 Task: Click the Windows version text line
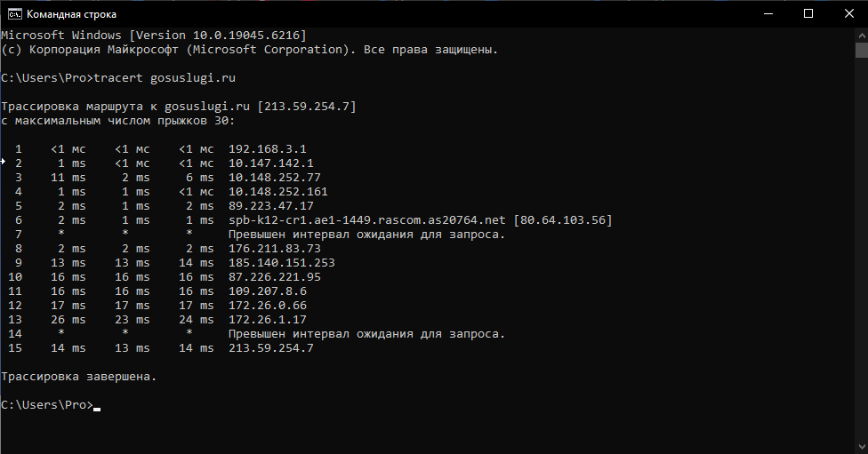(153, 36)
